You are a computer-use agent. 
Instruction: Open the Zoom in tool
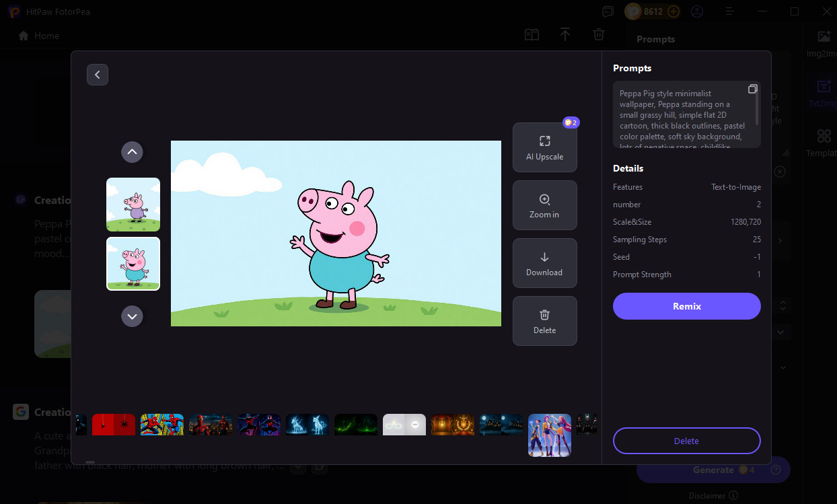[544, 205]
